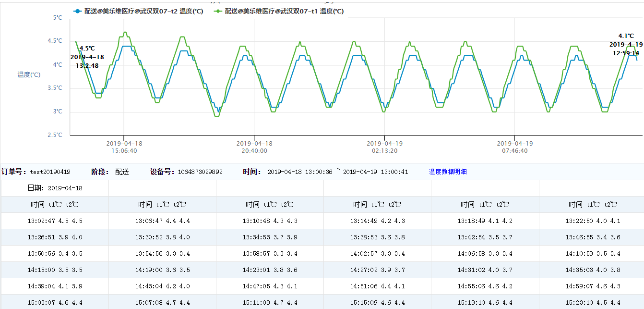Select the 14:06:58 3.3 3.4 cell
The width and height of the screenshot is (644, 309).
coord(485,254)
